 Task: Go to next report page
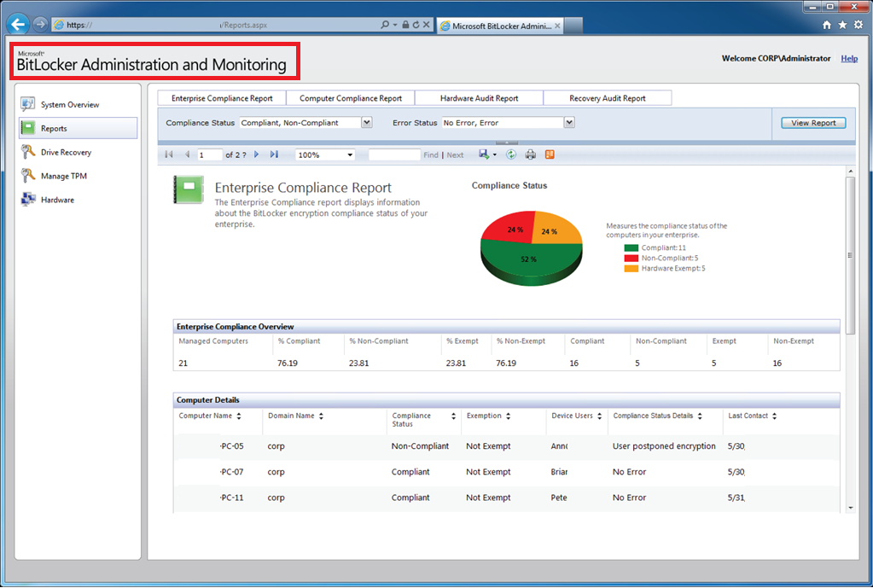[256, 154]
